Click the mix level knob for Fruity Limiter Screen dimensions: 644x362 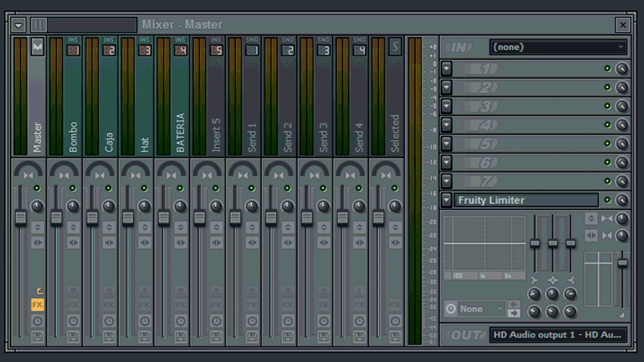[x=622, y=200]
